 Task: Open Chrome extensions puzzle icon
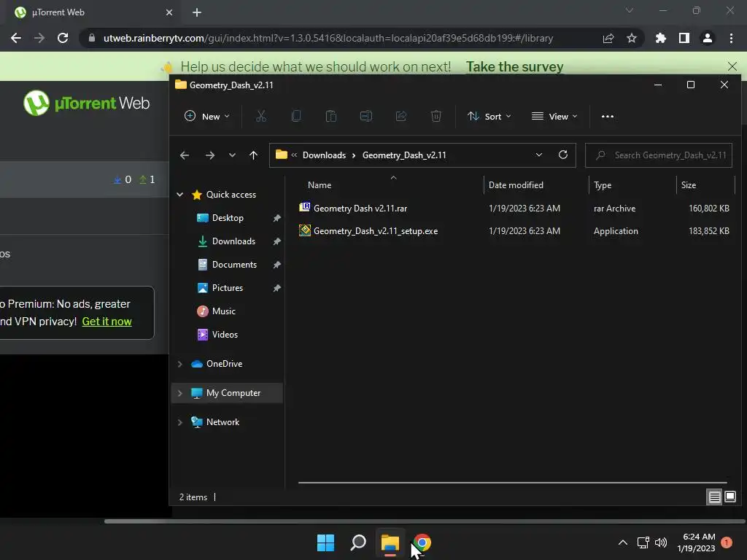[x=660, y=38]
